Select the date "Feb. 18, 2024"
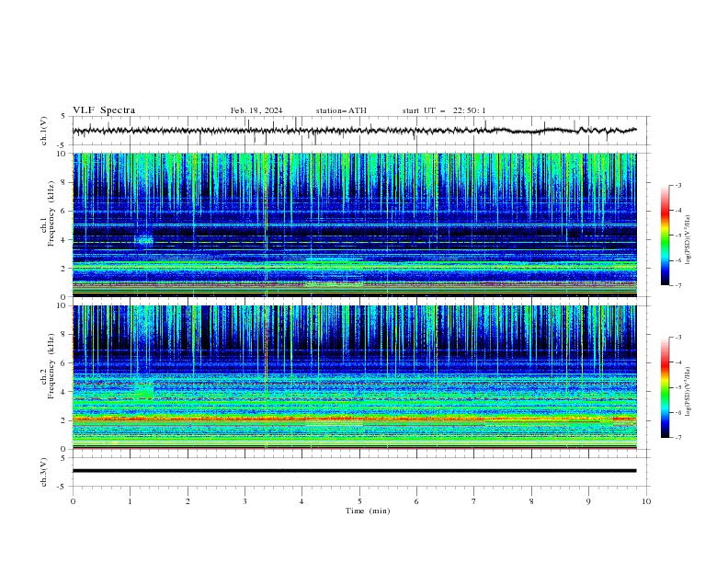Screen dimensions: 728x563 (256, 110)
